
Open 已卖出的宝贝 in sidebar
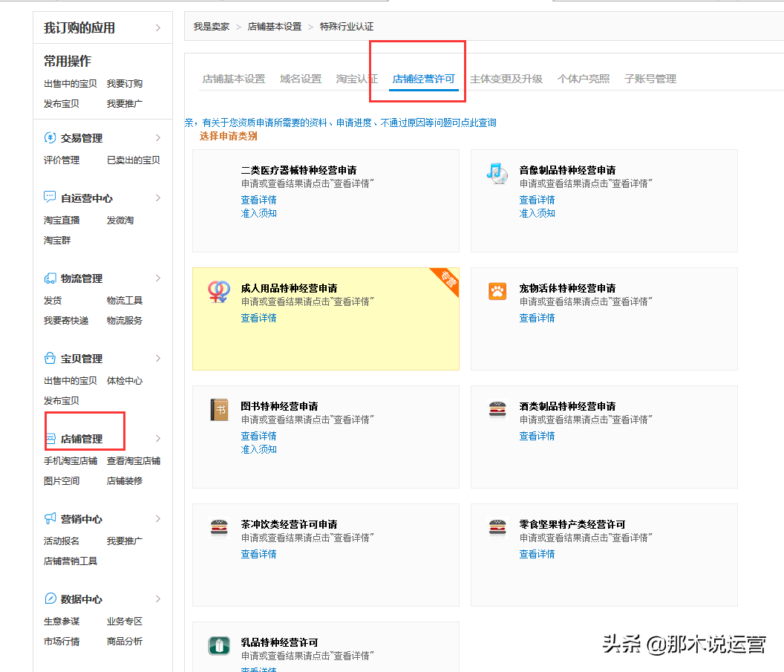pos(134,160)
